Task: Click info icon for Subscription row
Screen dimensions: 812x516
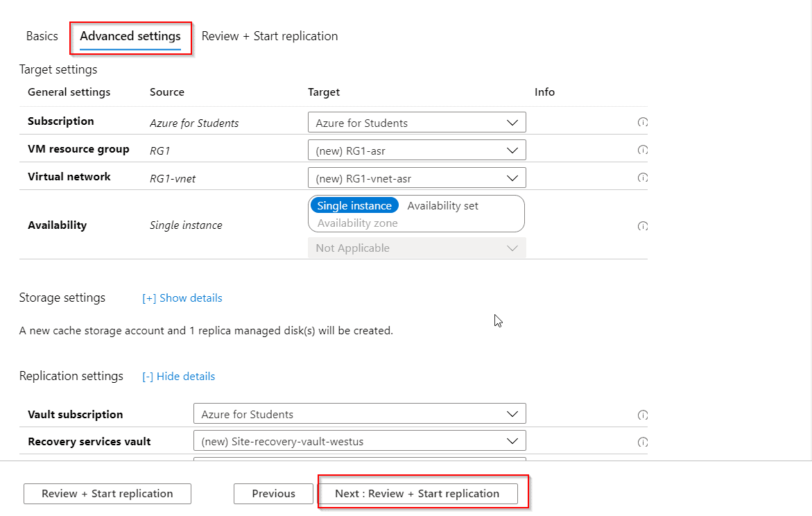Action: click(642, 123)
